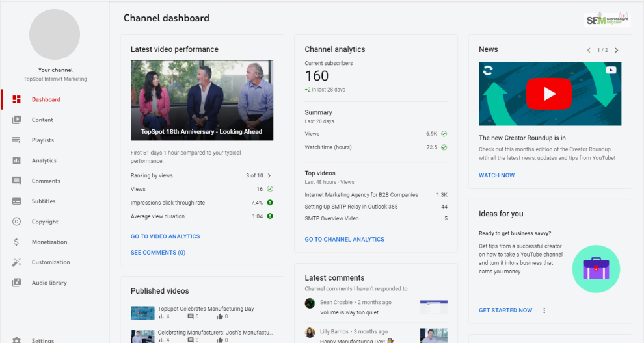Open the three-dot menu in Ideas for you
Viewport: 644px width, 343px height.
[x=544, y=311]
